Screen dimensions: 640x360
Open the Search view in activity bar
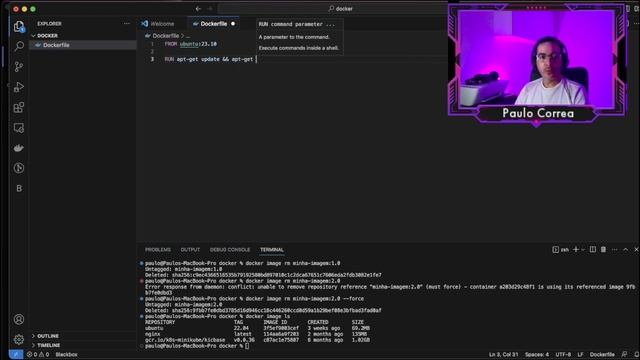(19, 46)
